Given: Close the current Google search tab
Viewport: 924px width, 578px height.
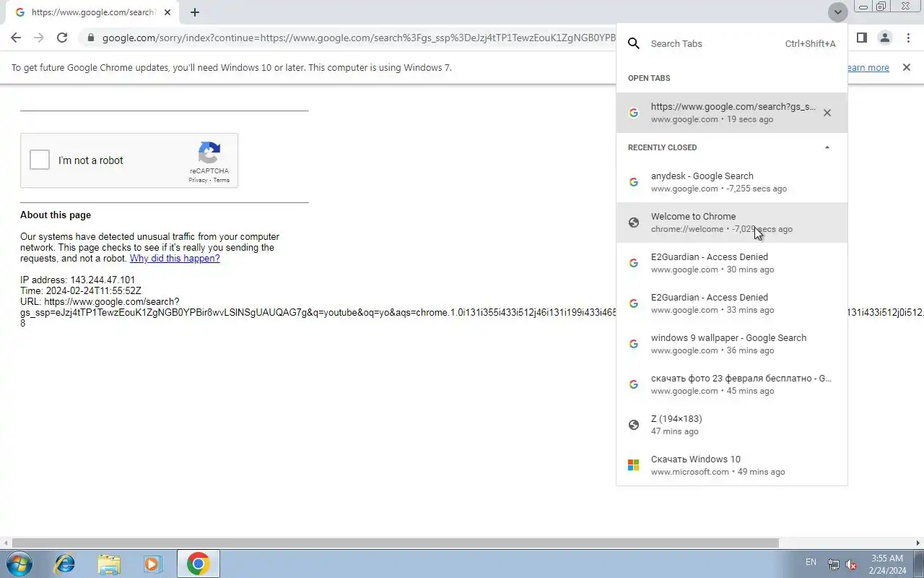Looking at the screenshot, I should point(167,12).
